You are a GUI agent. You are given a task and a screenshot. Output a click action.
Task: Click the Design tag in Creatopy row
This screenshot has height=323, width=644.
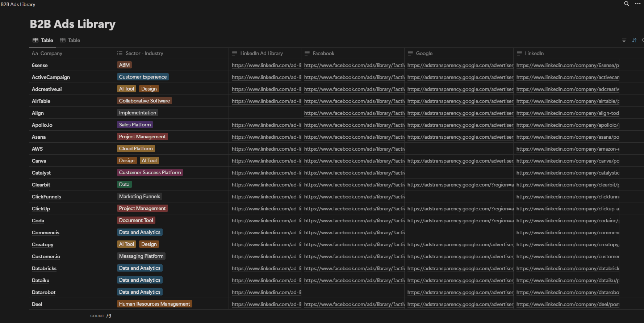pos(149,244)
